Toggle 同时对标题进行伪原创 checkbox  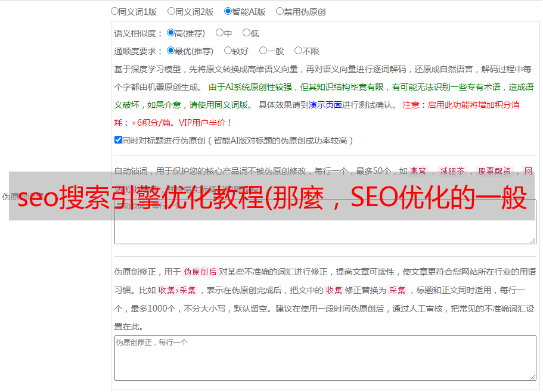(x=118, y=140)
